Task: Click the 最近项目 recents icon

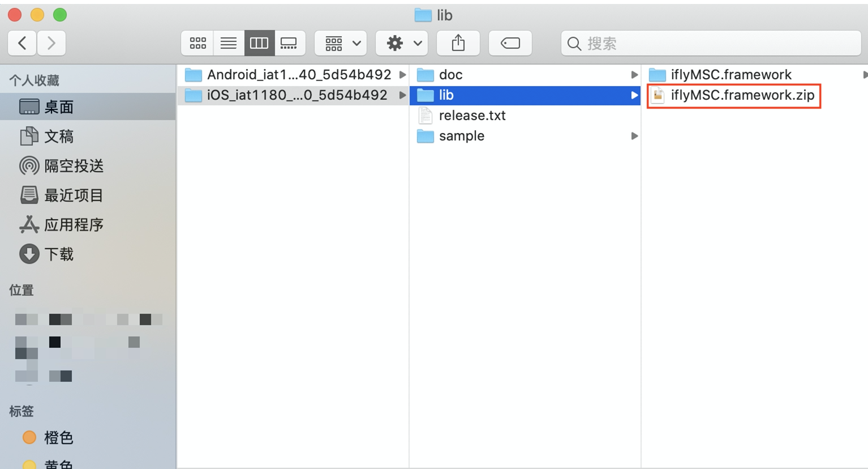Action: pyautogui.click(x=29, y=195)
